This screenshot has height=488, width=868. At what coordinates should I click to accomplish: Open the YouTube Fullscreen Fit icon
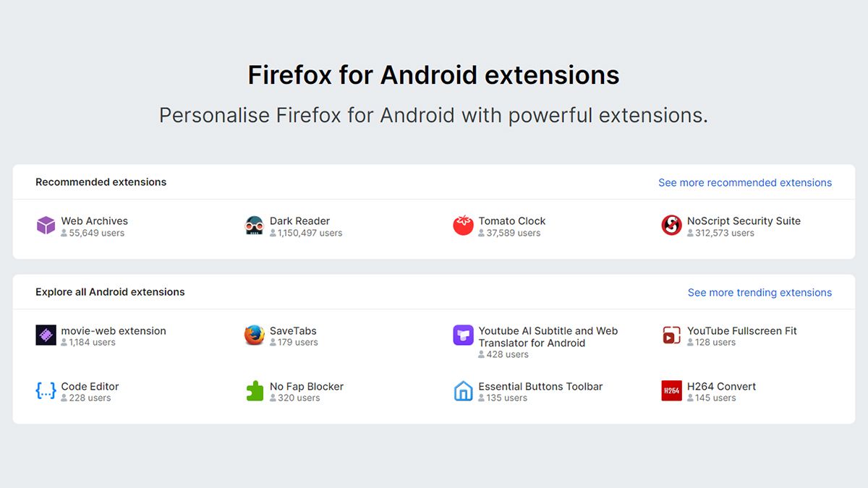(x=671, y=335)
